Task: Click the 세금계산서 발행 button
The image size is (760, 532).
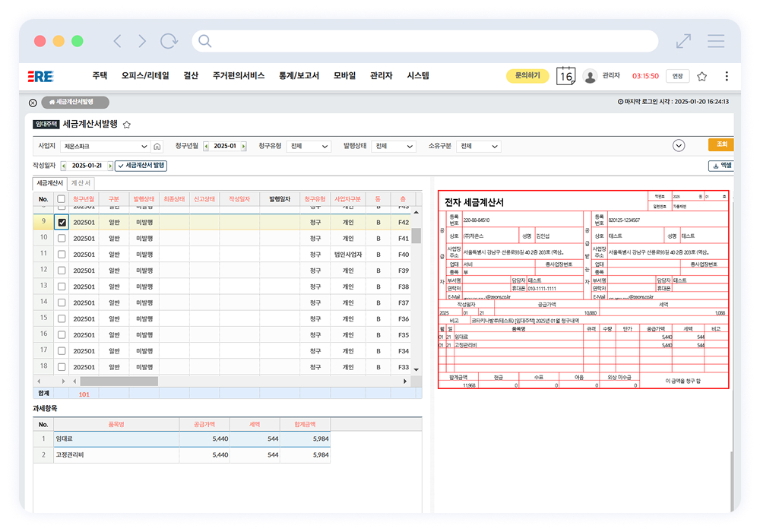Action: click(141, 166)
